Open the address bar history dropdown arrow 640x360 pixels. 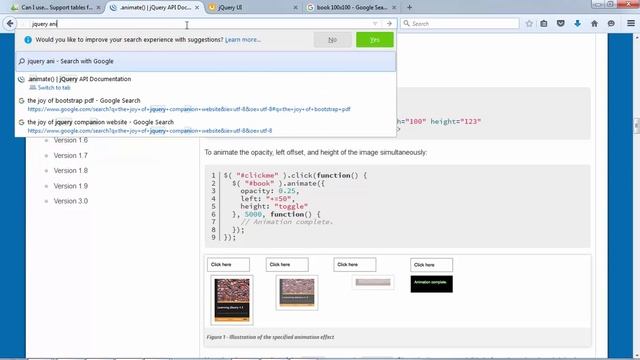pos(375,24)
